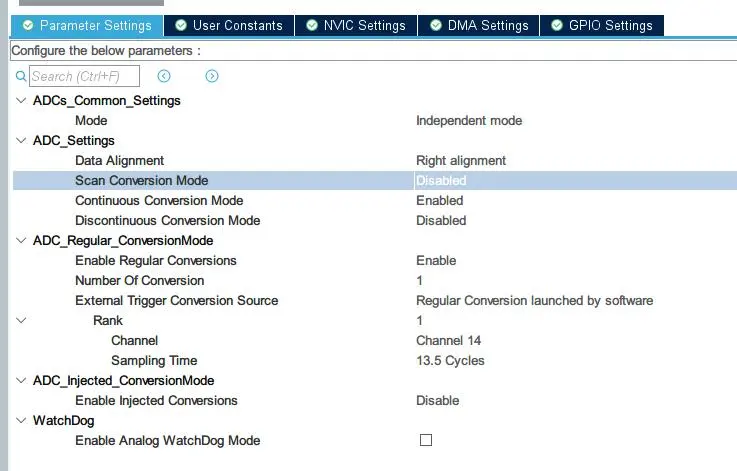The height and width of the screenshot is (471, 737).
Task: Select the Channel 14 value
Action: coord(448,341)
